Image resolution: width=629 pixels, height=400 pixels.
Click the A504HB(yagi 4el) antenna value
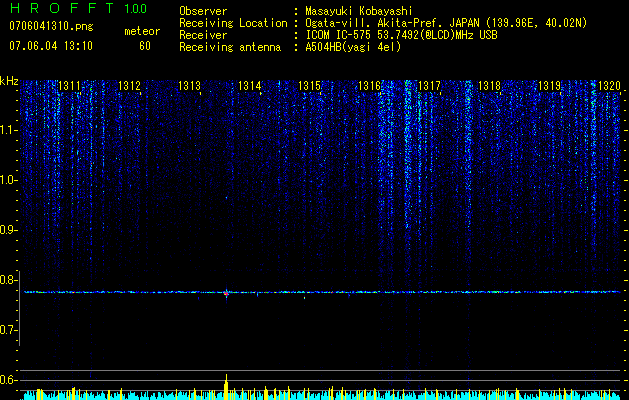coord(353,47)
